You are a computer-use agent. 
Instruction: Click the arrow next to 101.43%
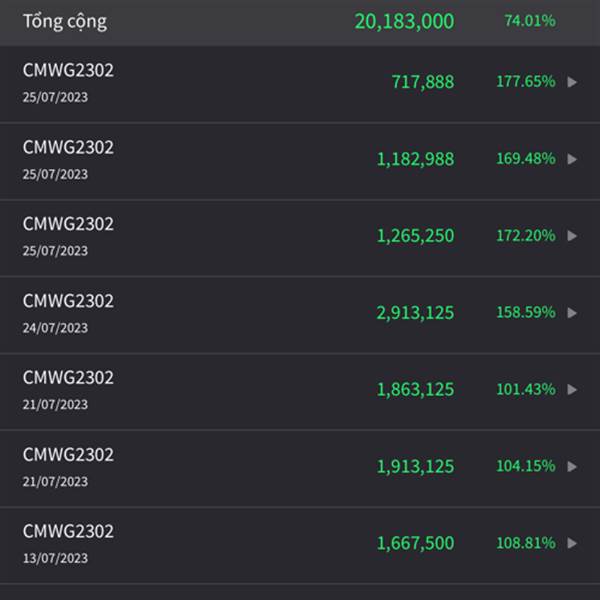point(572,390)
